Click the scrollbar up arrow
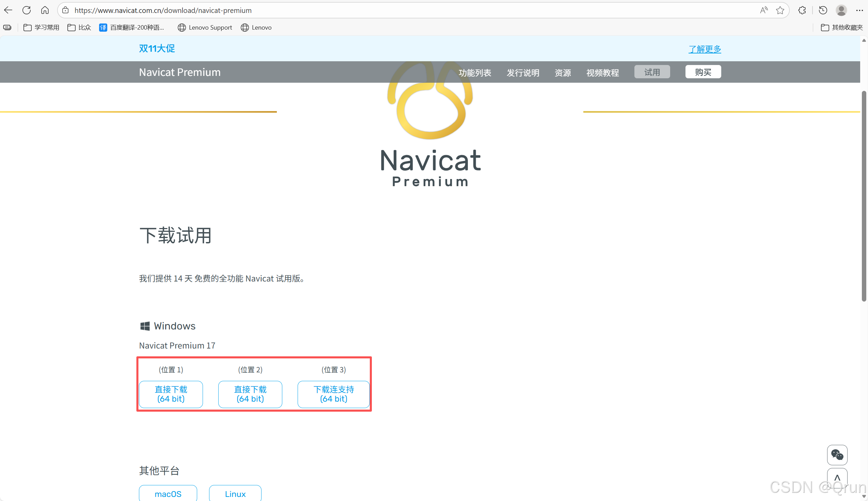868x501 pixels. click(864, 40)
